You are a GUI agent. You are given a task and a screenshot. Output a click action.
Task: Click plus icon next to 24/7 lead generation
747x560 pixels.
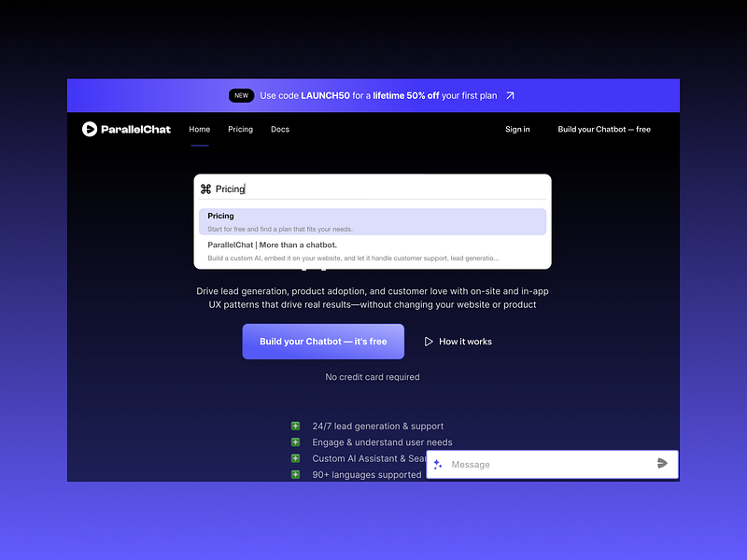[295, 426]
